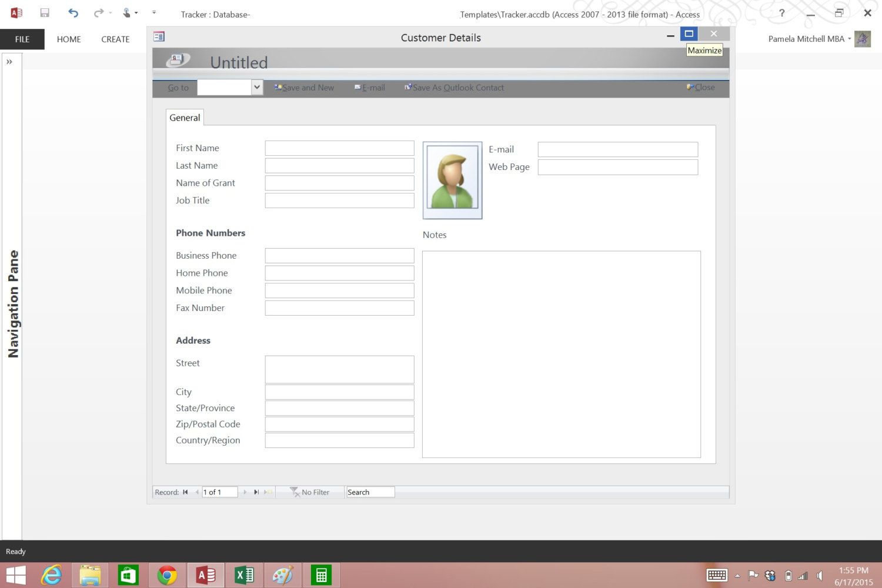Click the No Filter indicator
882x588 pixels.
[x=310, y=492]
